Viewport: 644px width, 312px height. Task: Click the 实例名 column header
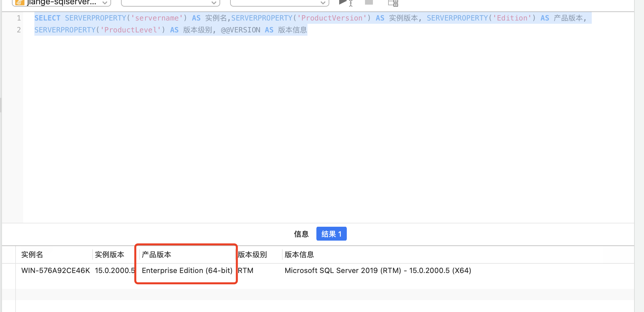point(32,254)
